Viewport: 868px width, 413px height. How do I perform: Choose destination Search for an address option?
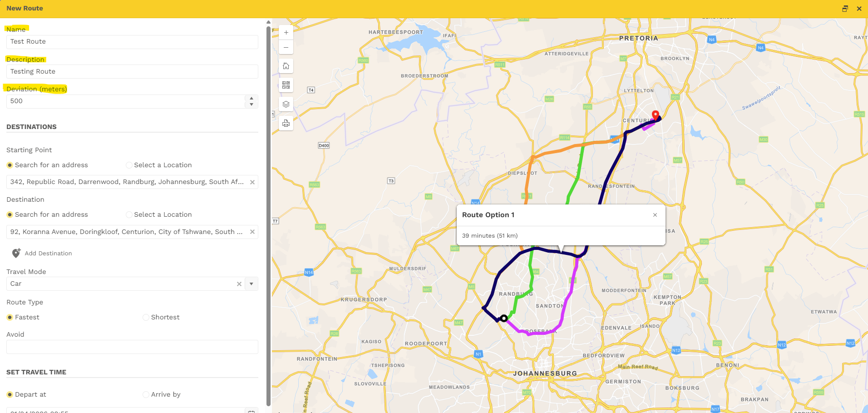point(10,214)
